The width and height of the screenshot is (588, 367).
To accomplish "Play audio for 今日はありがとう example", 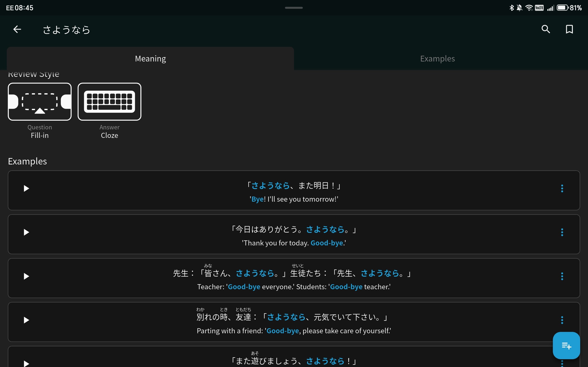I will tap(26, 233).
